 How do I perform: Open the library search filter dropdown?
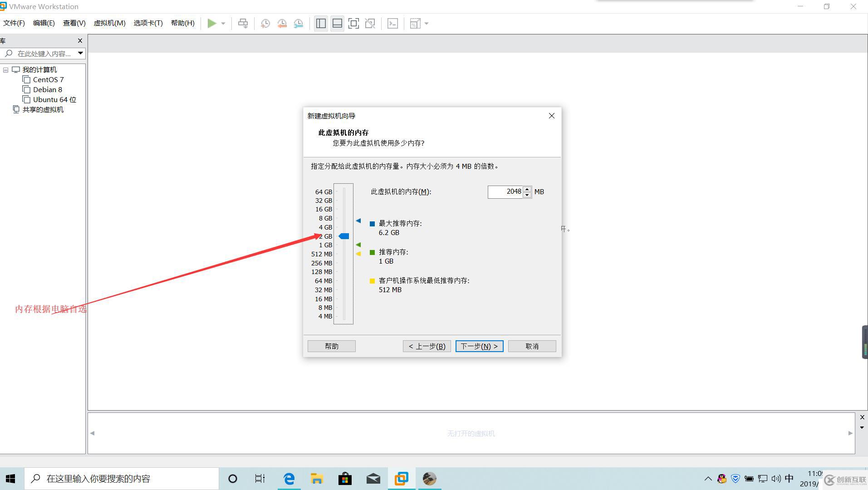pyautogui.click(x=80, y=54)
